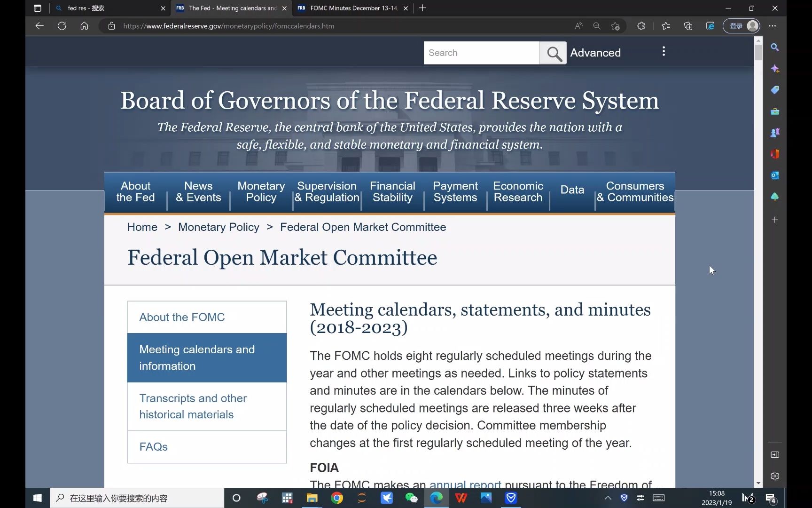The height and width of the screenshot is (508, 812).
Task: Add a site to the sidebar
Action: (775, 220)
